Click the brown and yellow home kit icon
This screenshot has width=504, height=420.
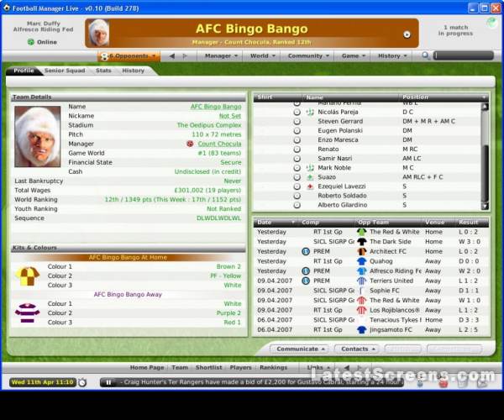[x=28, y=276]
